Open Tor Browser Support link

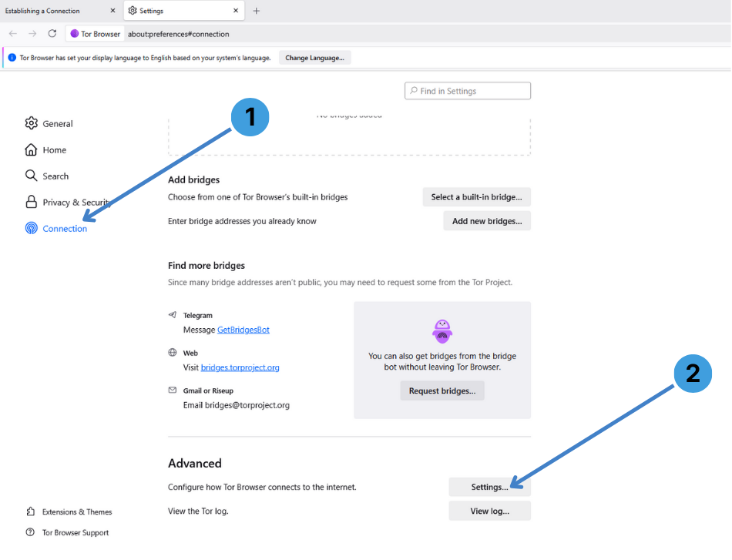(76, 532)
